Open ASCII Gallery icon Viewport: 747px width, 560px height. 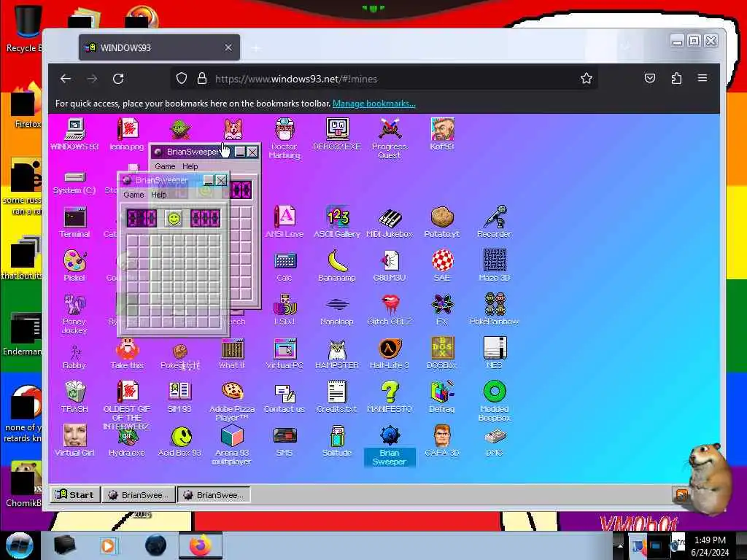337,222
